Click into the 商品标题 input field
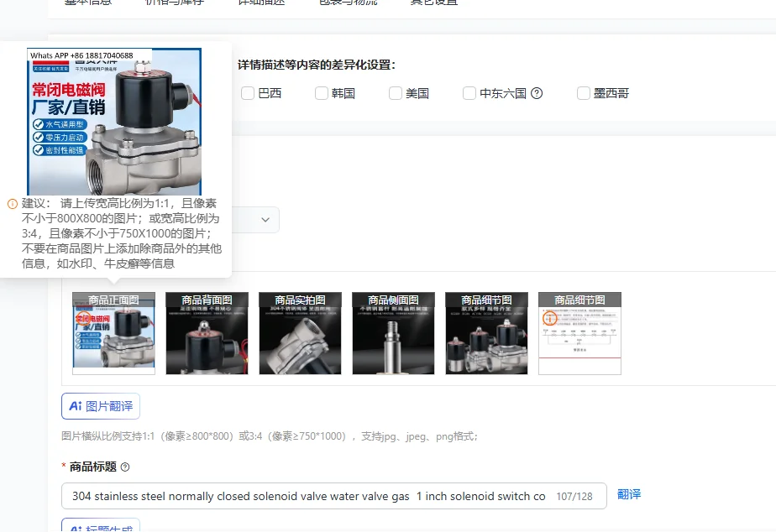Viewport: 776px width, 532px height. click(x=334, y=496)
